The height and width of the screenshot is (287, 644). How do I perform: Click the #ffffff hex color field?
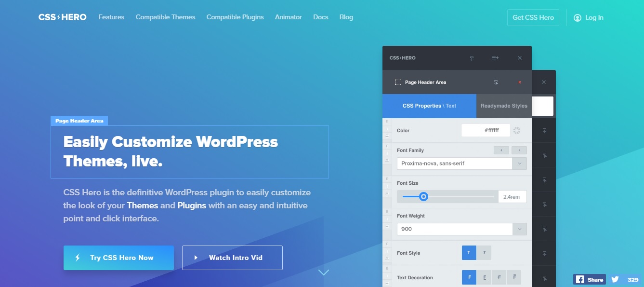coord(496,130)
